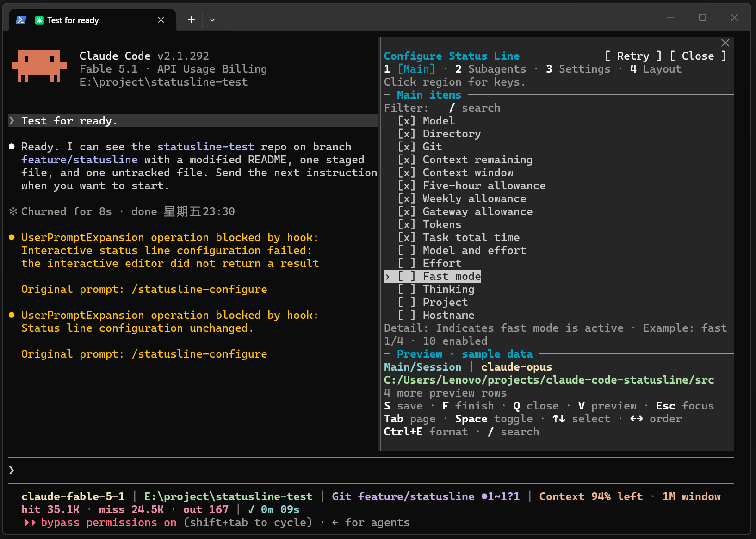The image size is (756, 539).
Task: Click 'bypass permissions on' indicator
Action: pyautogui.click(x=108, y=522)
